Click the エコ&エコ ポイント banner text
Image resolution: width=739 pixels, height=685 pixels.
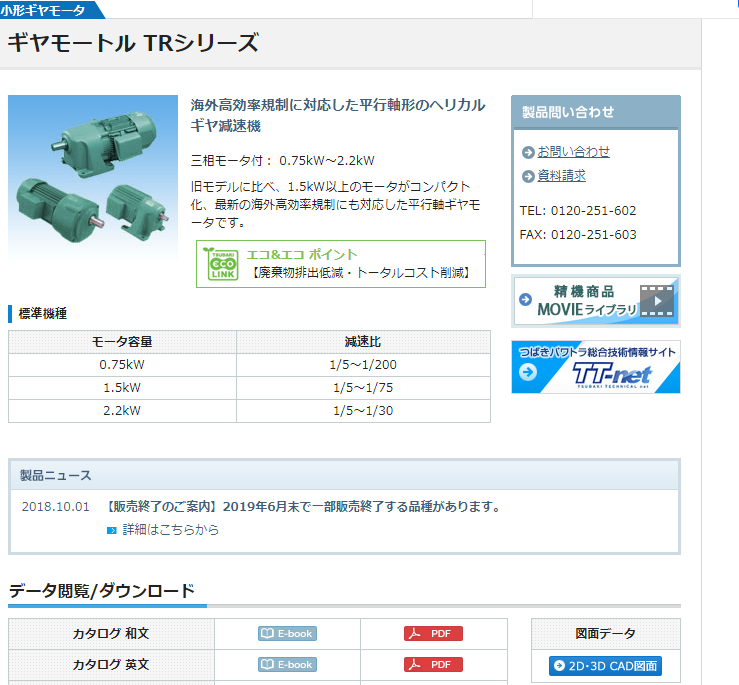[x=302, y=254]
